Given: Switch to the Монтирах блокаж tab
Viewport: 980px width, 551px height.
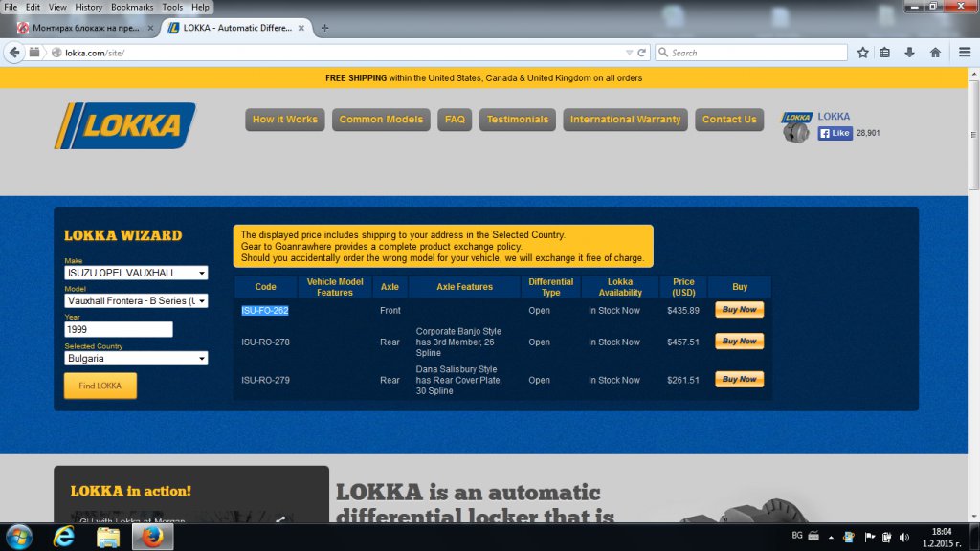Looking at the screenshot, I should 85,28.
